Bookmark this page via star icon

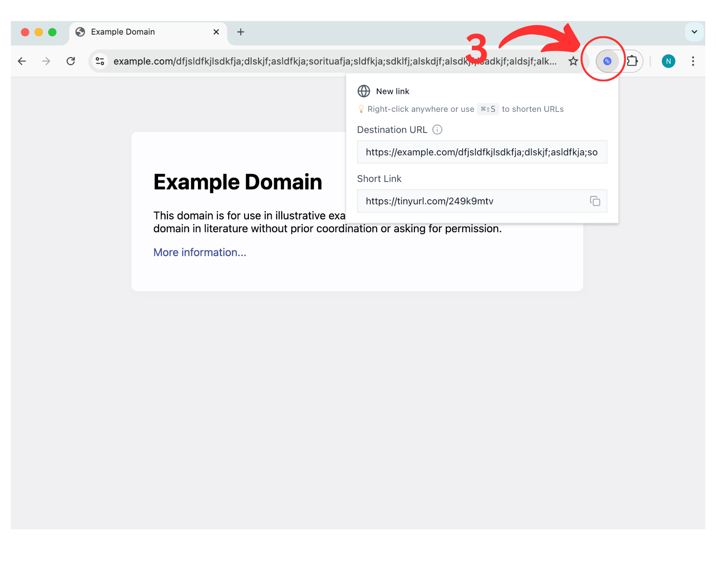[x=573, y=61]
